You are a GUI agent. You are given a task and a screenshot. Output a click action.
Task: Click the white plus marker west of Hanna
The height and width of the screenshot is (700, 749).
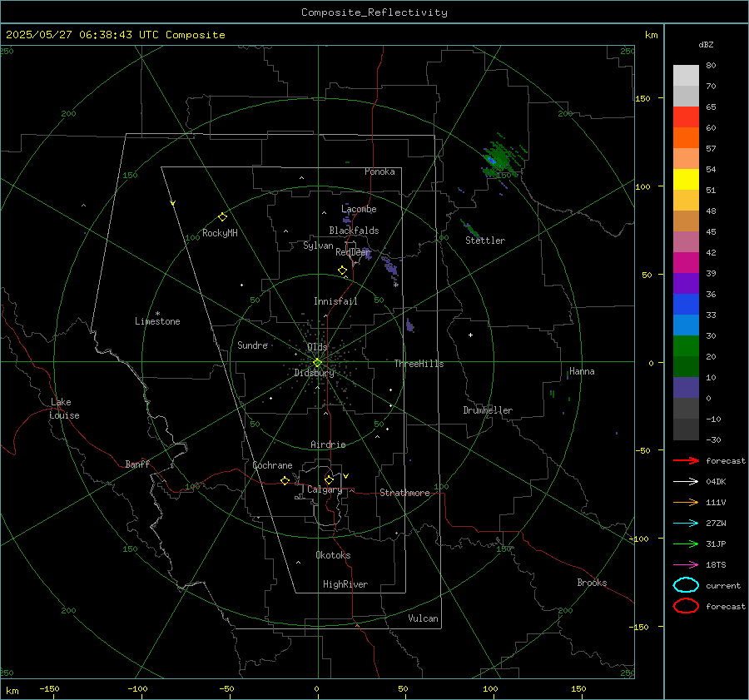tap(470, 335)
